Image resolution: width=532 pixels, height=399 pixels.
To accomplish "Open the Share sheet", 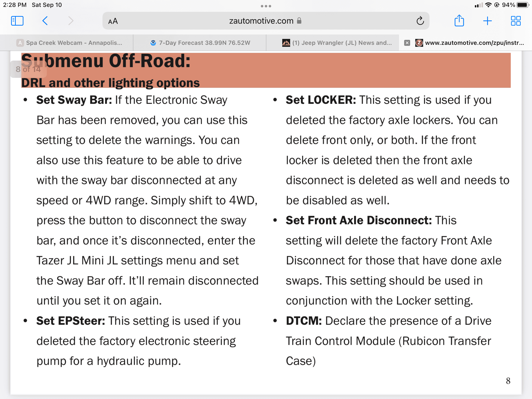I will tap(459, 20).
